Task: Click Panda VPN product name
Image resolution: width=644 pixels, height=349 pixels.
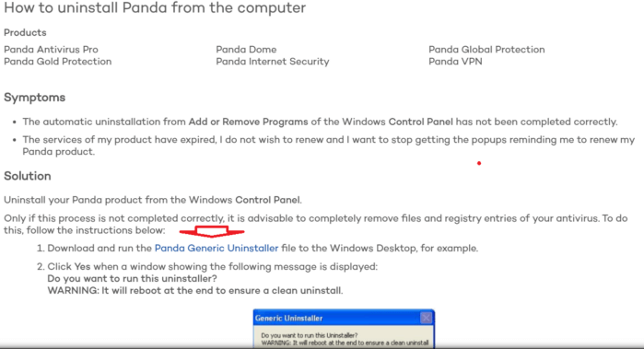Action: [455, 61]
